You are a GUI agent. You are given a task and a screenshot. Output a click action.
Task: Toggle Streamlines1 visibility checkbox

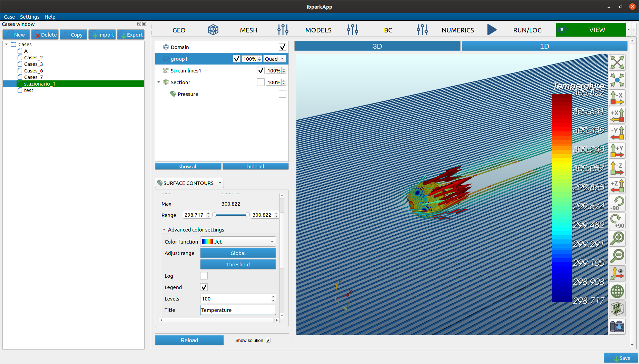261,71
